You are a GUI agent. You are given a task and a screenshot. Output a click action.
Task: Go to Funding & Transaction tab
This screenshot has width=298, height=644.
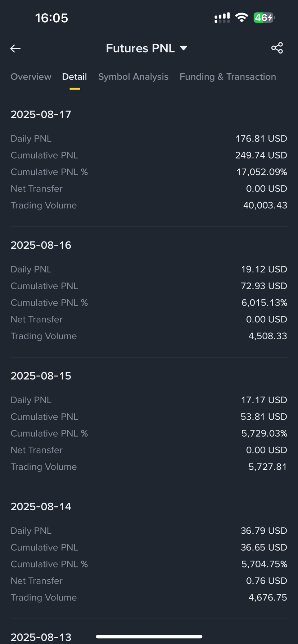228,77
